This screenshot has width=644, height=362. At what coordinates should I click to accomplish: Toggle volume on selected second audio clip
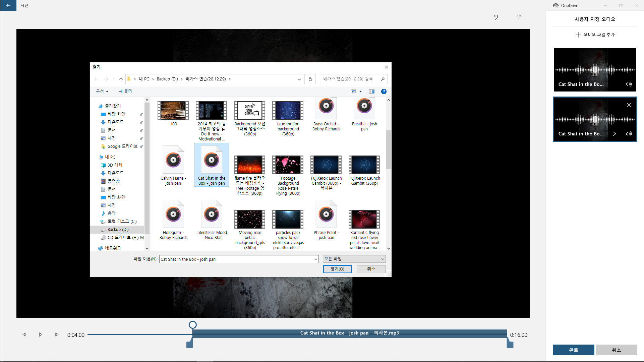629,134
